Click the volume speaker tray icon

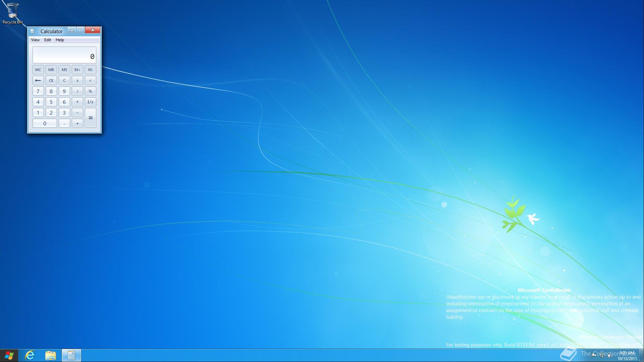610,356
